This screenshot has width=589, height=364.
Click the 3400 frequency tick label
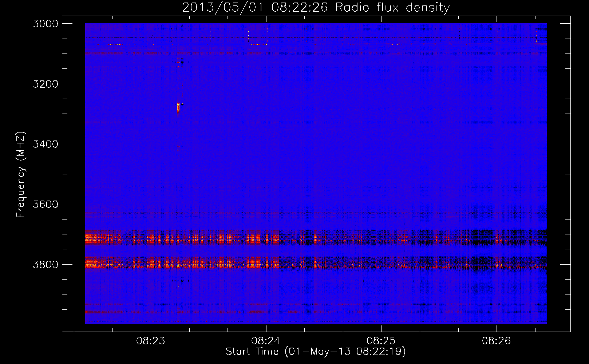point(46,144)
